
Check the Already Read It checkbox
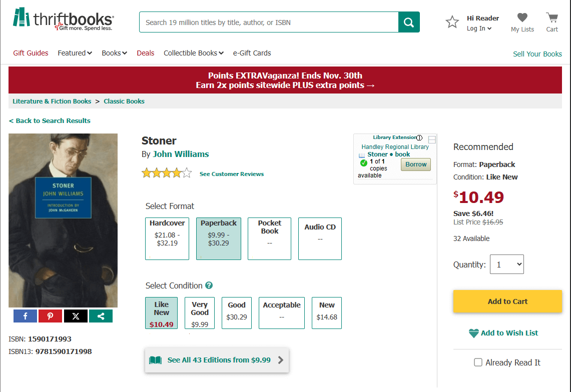click(x=478, y=362)
